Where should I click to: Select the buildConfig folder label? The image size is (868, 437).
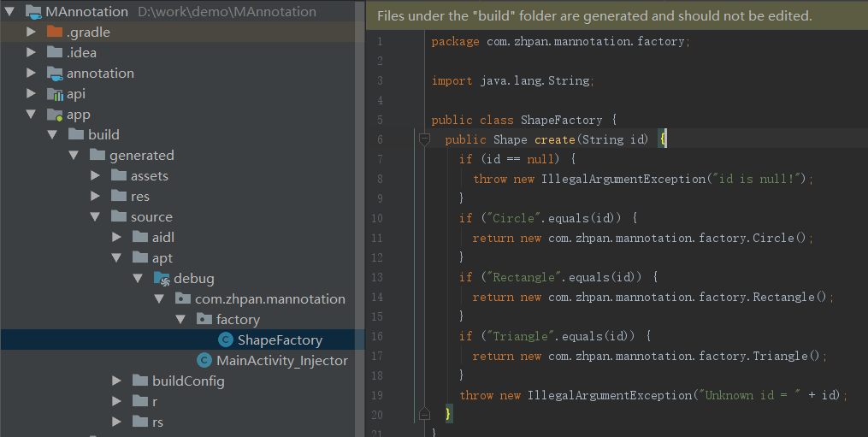(x=188, y=381)
